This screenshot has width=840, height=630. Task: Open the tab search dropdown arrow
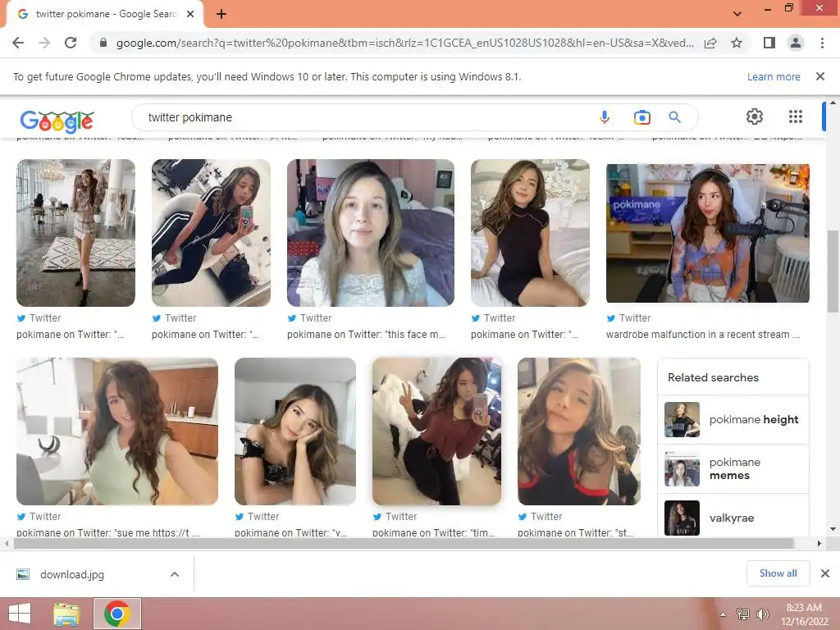click(737, 14)
